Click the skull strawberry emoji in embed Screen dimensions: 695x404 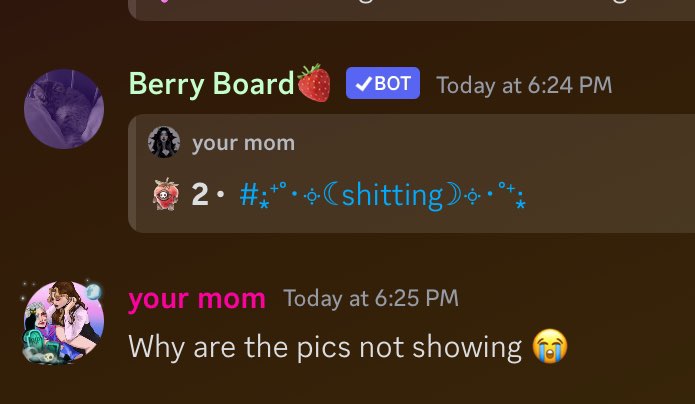coord(166,194)
